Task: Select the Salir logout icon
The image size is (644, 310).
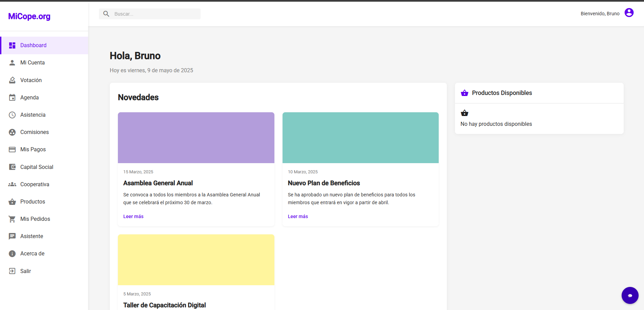Action: (12, 271)
